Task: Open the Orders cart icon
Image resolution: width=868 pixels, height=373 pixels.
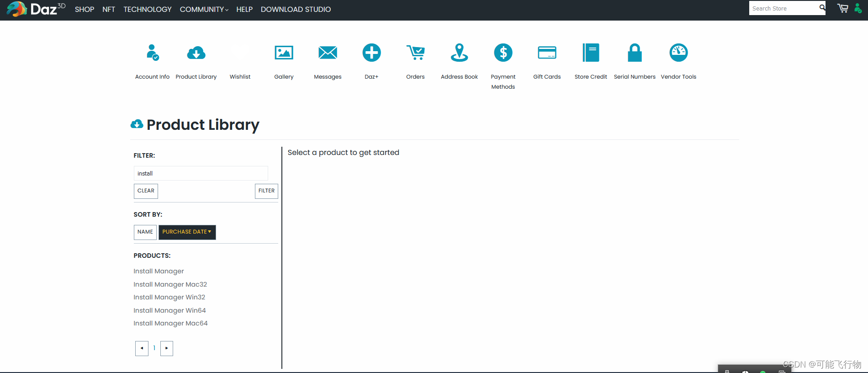Action: pyautogui.click(x=416, y=53)
